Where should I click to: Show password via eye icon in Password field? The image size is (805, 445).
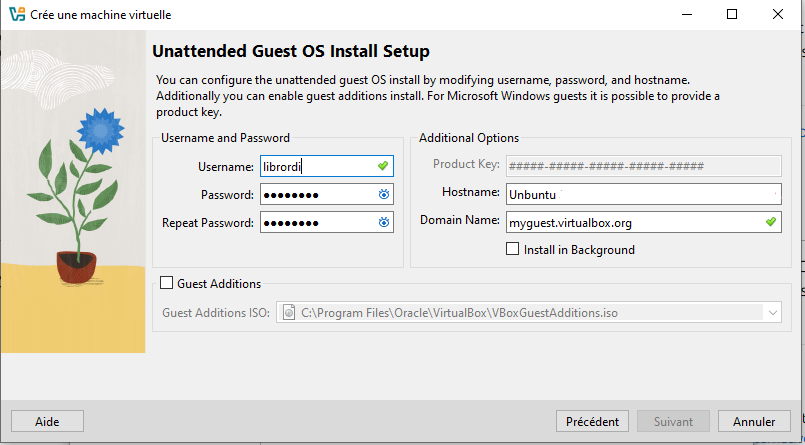click(x=383, y=194)
